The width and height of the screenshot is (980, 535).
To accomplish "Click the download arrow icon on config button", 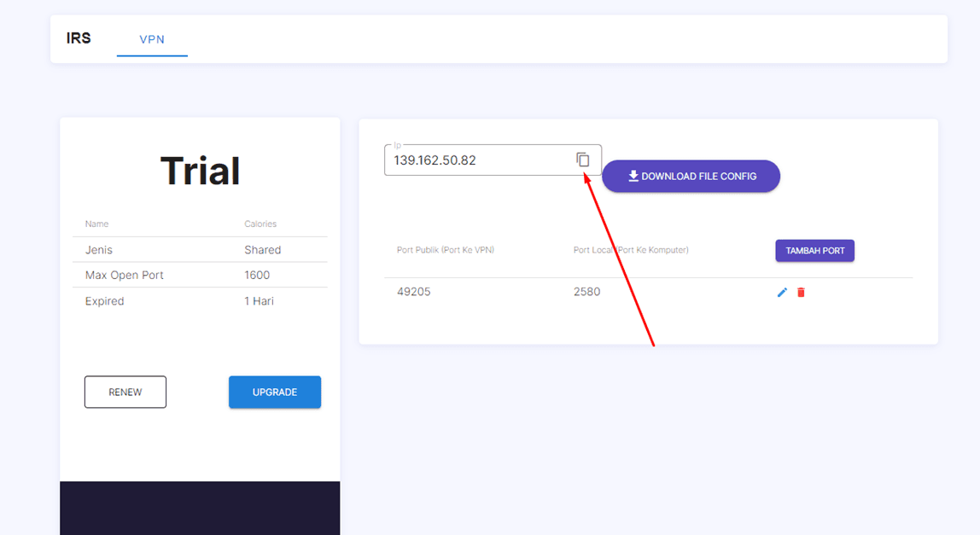I will [633, 176].
